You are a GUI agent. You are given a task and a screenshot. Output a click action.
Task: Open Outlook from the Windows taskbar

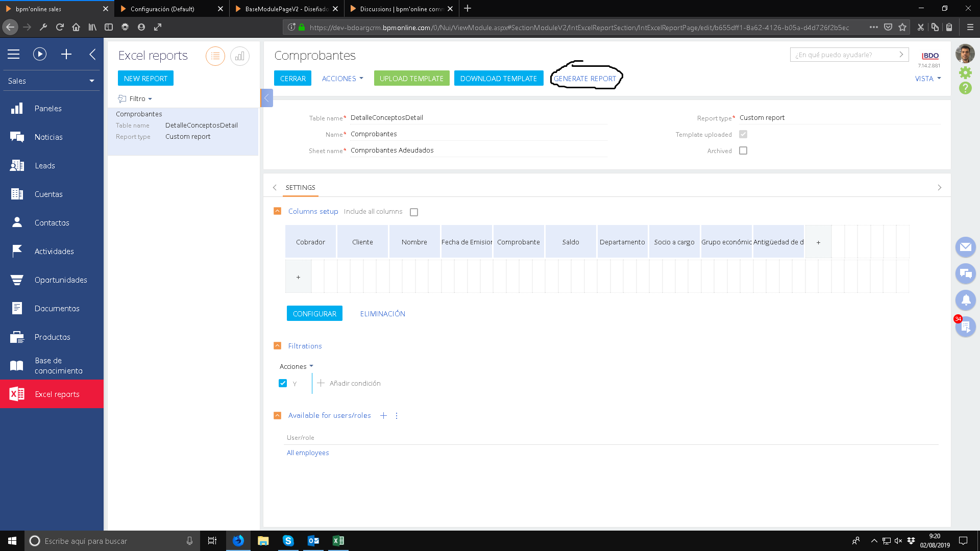point(313,541)
